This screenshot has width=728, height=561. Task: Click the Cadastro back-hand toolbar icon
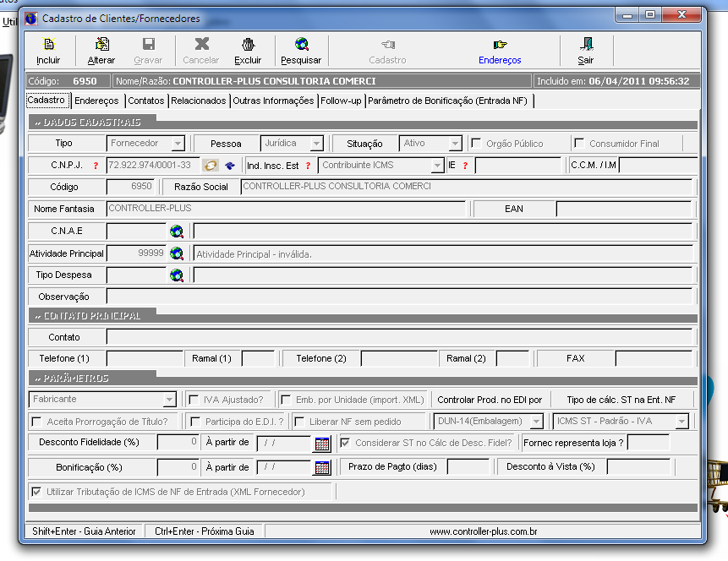click(x=388, y=45)
